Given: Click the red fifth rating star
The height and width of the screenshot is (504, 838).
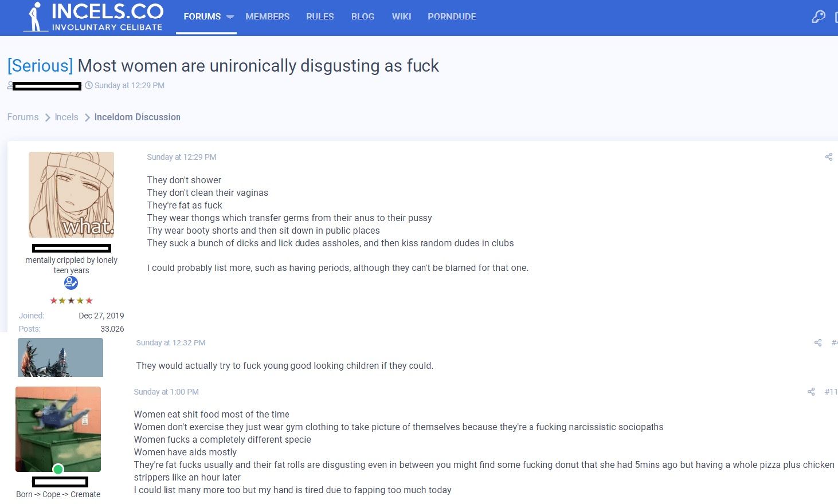Looking at the screenshot, I should click(89, 300).
